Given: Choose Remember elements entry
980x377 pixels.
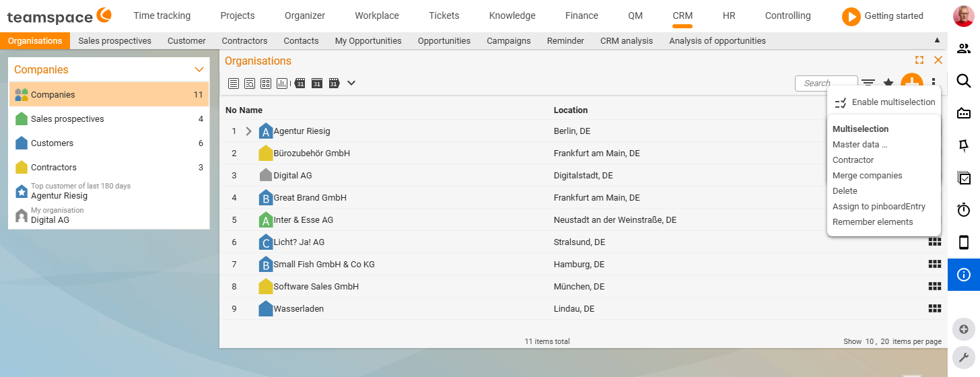Looking at the screenshot, I should pos(873,221).
